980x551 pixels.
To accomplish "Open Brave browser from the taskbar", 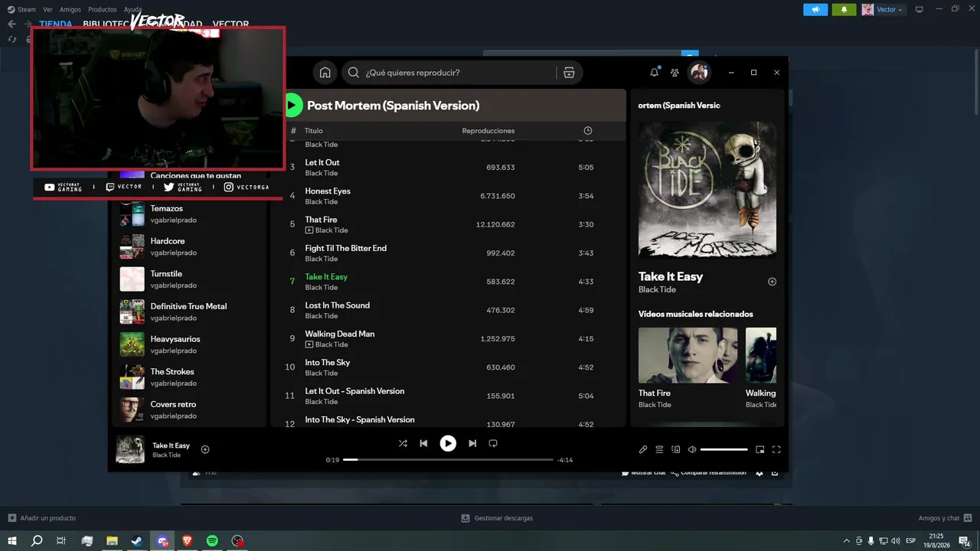I will point(188,540).
